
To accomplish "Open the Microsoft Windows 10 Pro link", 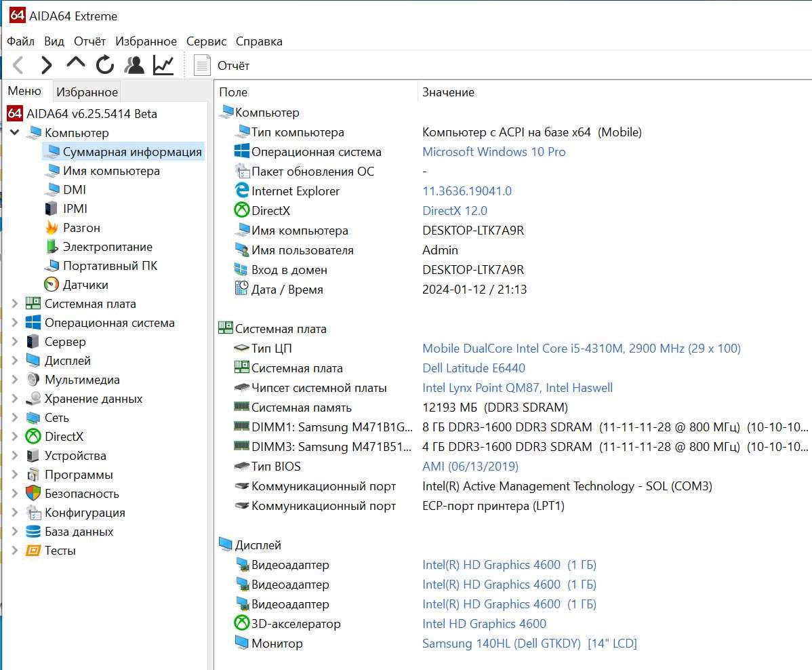I will point(494,152).
